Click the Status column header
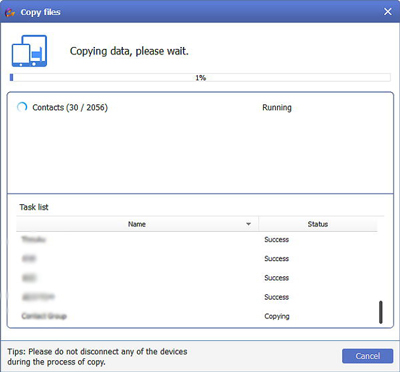 [318, 224]
